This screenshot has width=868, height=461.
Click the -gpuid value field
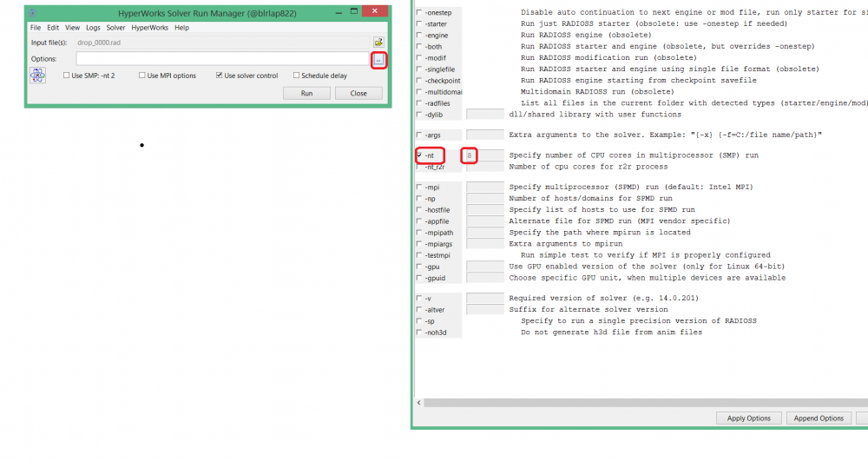[x=485, y=278]
